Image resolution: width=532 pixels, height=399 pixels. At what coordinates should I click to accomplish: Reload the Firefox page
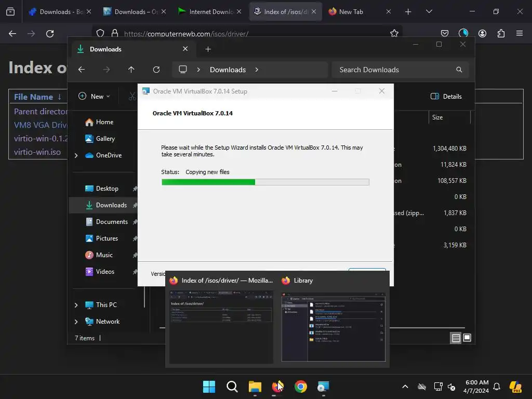[x=50, y=34]
